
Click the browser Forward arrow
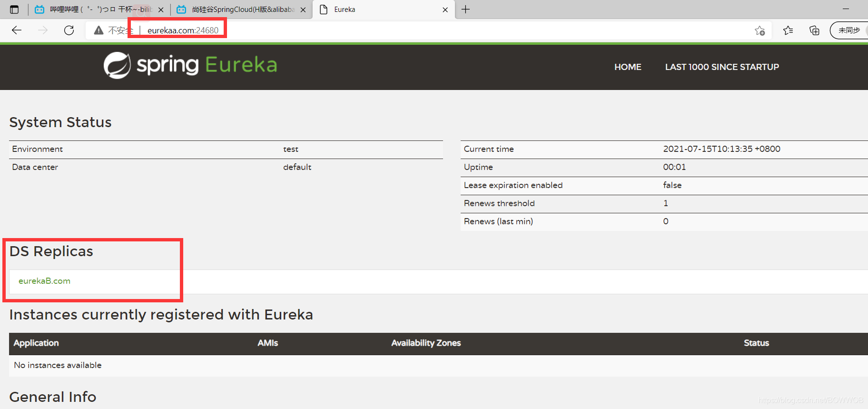click(43, 30)
